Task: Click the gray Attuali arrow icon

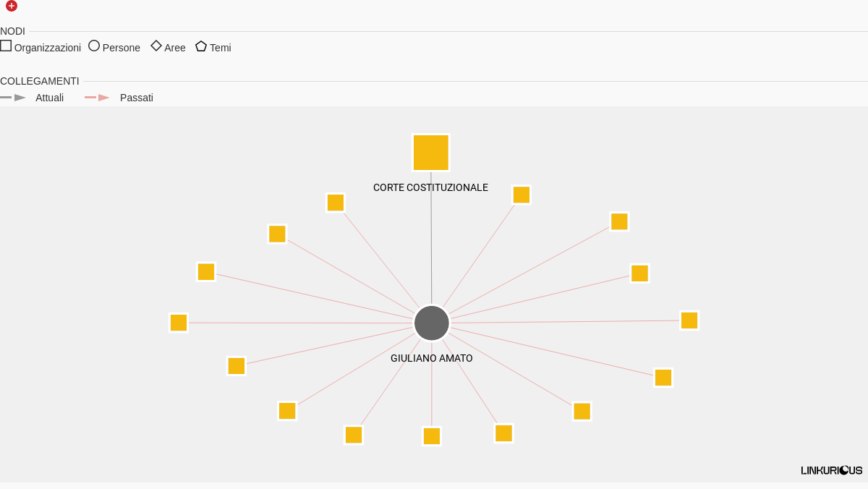Action: coord(13,98)
